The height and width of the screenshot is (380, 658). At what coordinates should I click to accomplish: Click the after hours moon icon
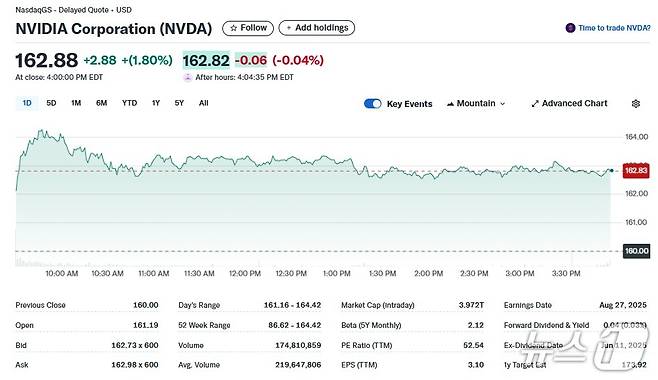pyautogui.click(x=188, y=78)
